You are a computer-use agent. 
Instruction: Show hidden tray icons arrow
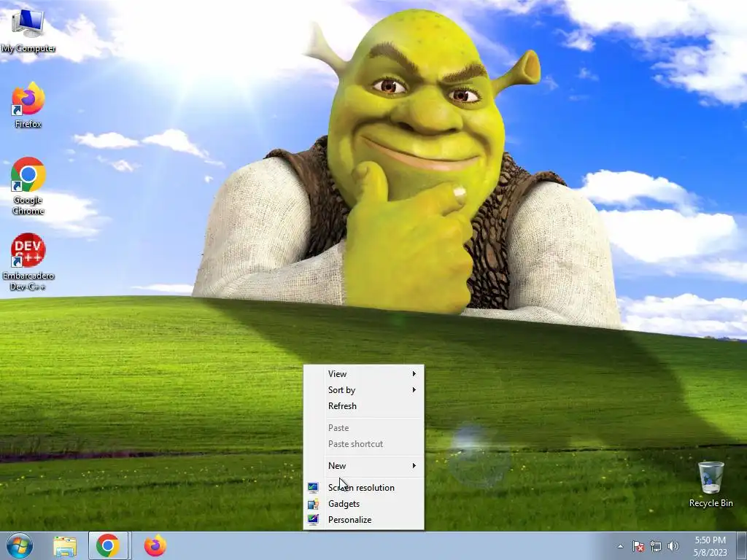pos(620,547)
